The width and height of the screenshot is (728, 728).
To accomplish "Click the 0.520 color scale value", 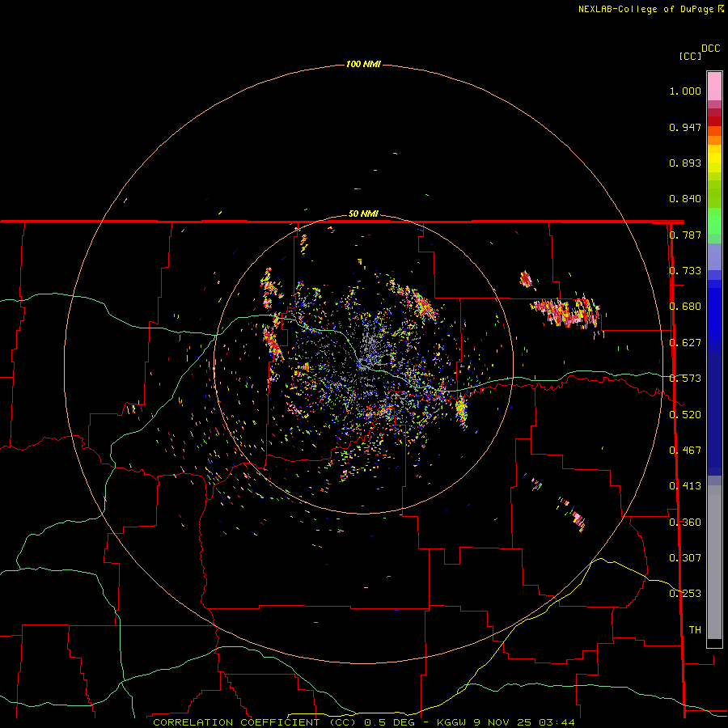I will [685, 415].
